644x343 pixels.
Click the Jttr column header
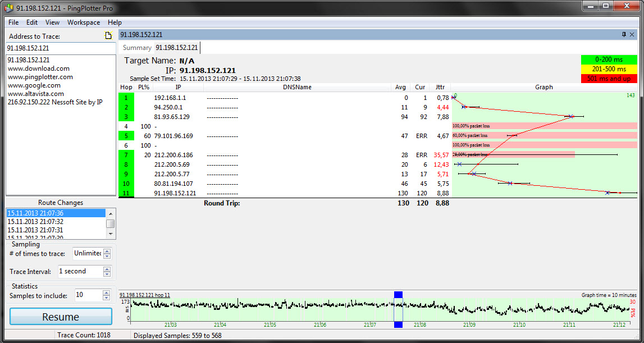[x=440, y=87]
